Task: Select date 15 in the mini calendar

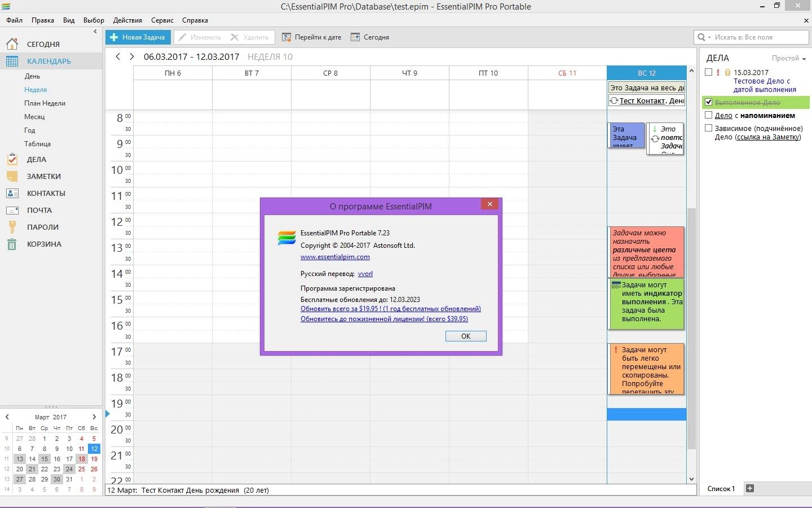Action: coord(45,459)
